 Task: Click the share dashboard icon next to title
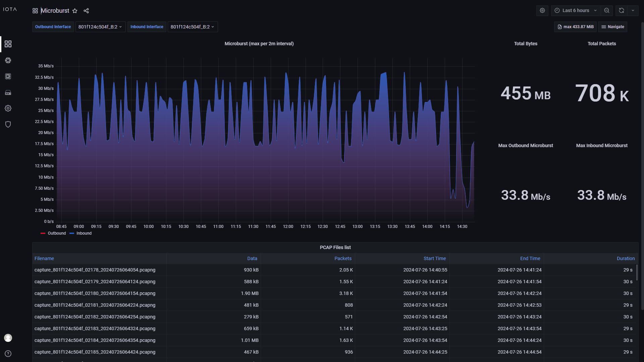click(x=86, y=11)
